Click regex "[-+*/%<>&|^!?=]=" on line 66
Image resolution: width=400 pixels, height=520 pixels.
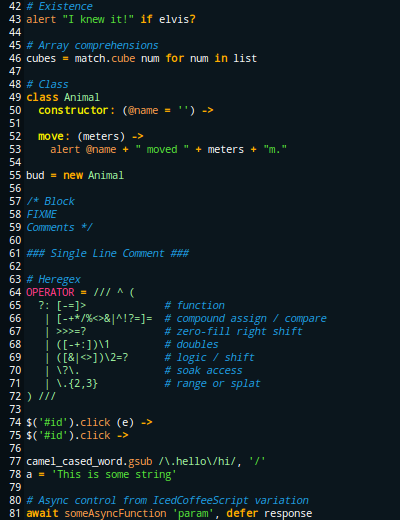tap(105, 318)
